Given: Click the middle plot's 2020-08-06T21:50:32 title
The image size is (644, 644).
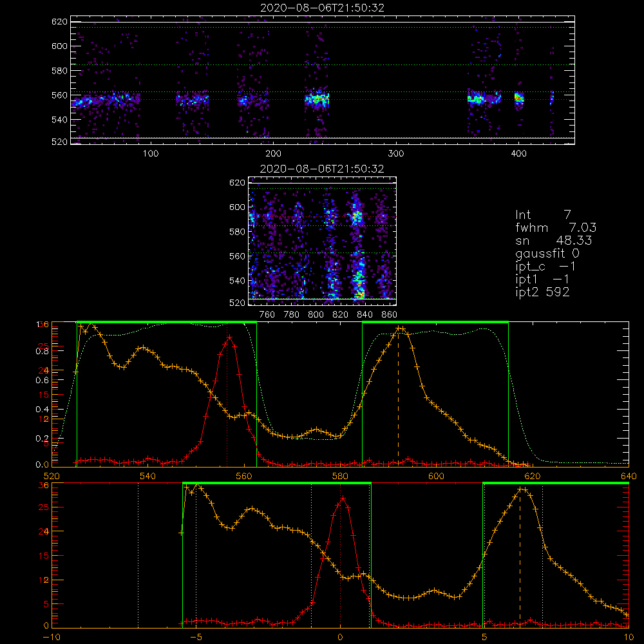Looking at the screenshot, I should [x=322, y=169].
